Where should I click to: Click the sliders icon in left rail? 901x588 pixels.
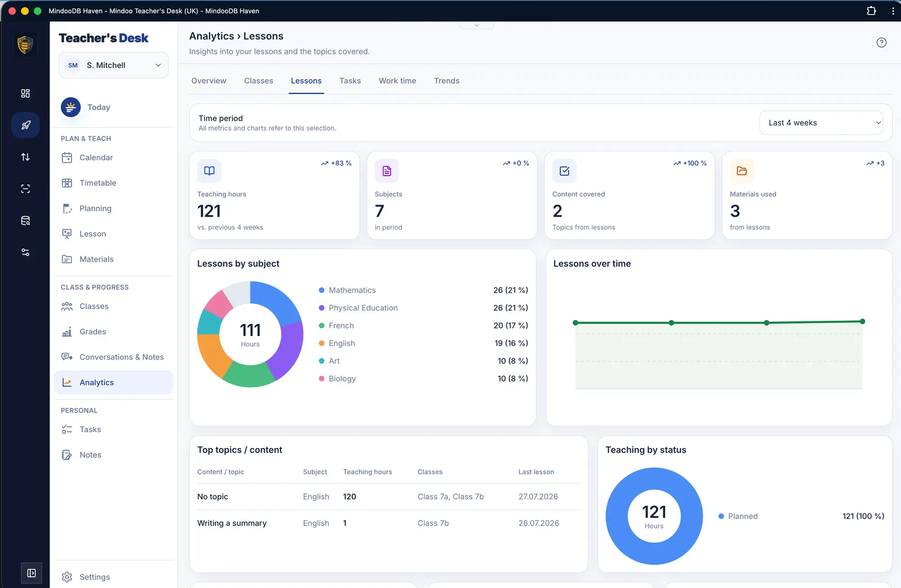[25, 252]
